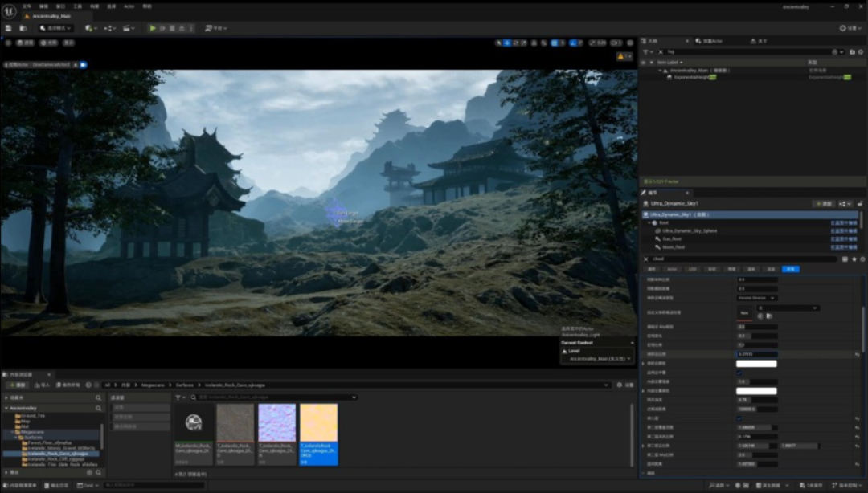
Task: Click the first white color swatch in Details
Action: [x=757, y=364]
